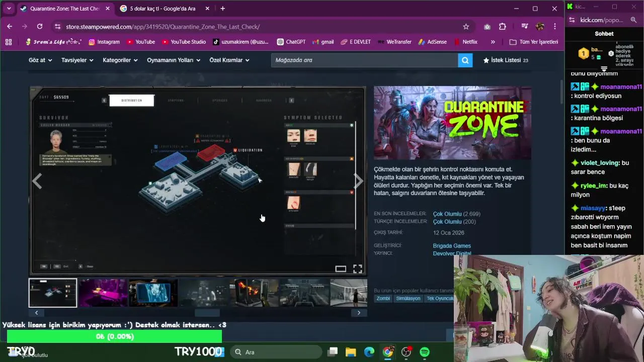Expand the Oynamanın Yolları menu

pyautogui.click(x=174, y=60)
